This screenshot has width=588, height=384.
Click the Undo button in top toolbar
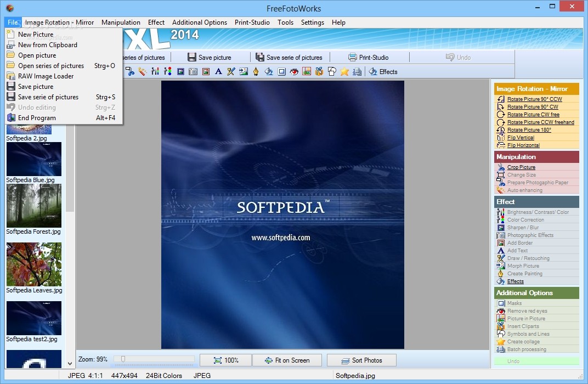coord(458,58)
